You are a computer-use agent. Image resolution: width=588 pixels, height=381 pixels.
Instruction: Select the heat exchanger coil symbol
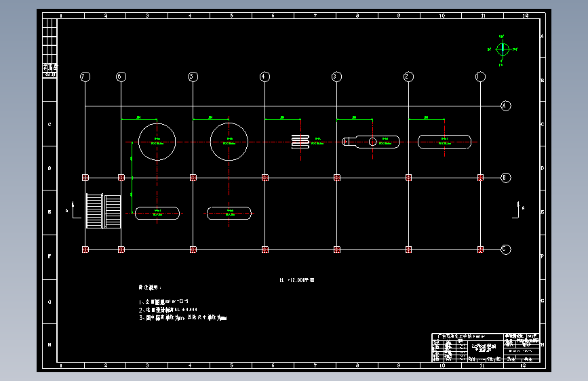(x=300, y=142)
